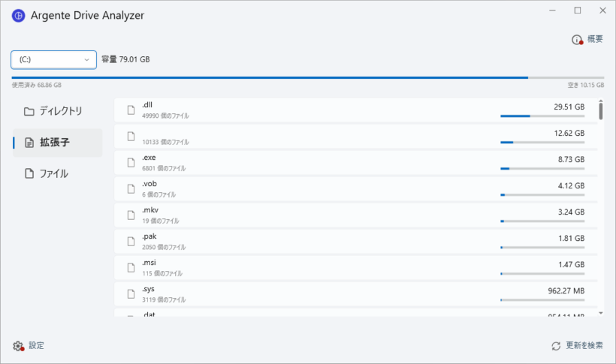Click the file icon beside .mkv

click(x=131, y=215)
